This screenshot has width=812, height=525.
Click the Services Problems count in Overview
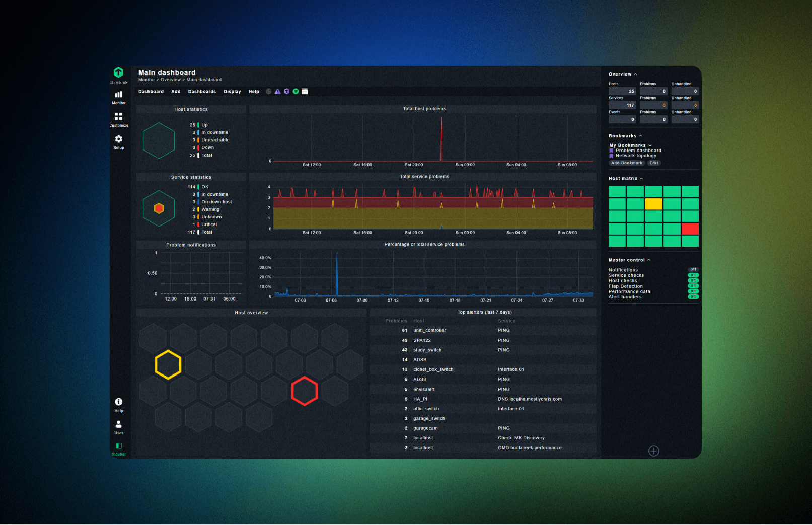click(x=653, y=105)
